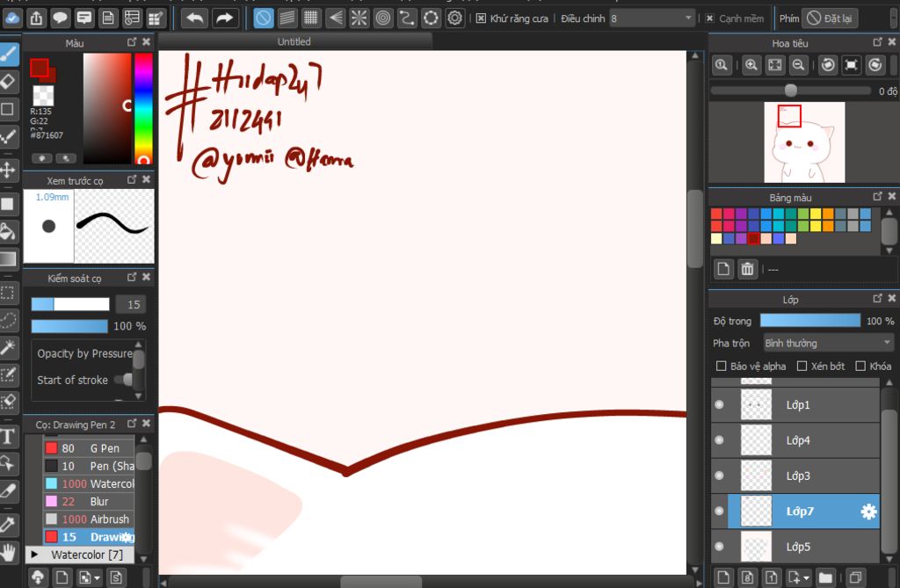Click the Redo arrow
The height and width of the screenshot is (588, 900).
(224, 18)
